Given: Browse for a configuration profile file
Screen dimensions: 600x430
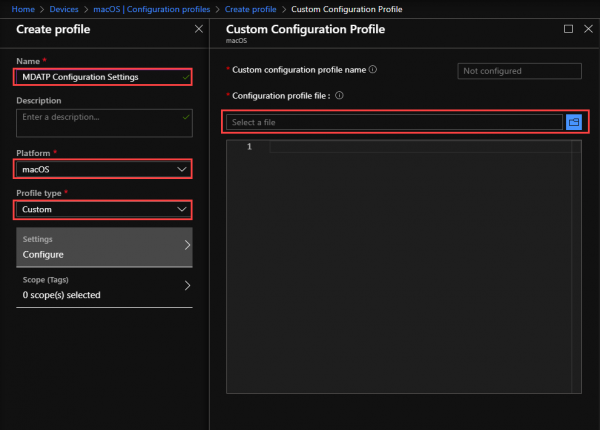Looking at the screenshot, I should 574,122.
